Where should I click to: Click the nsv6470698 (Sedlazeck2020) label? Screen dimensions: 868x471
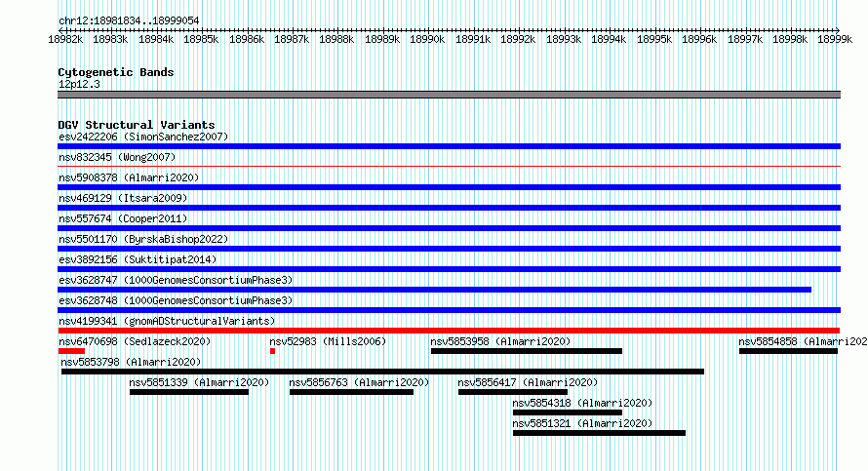pyautogui.click(x=135, y=341)
